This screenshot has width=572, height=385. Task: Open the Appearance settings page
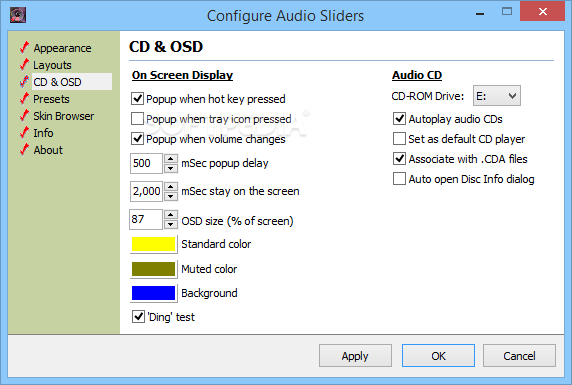[x=62, y=48]
